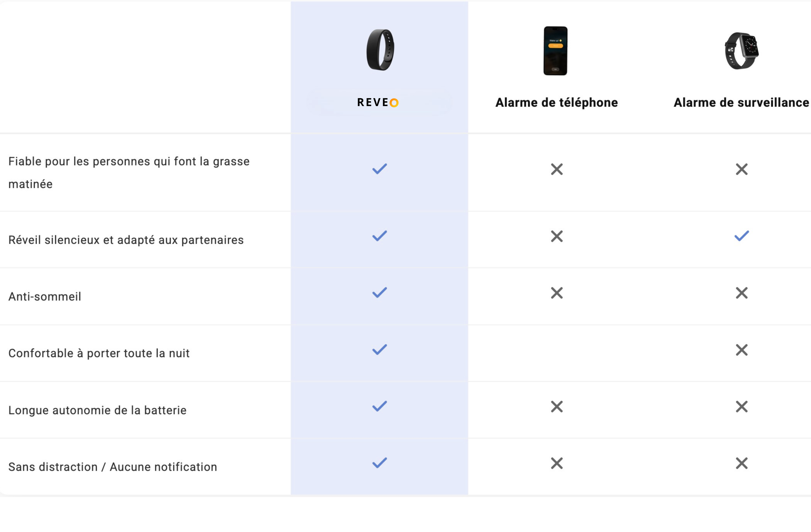Click watch alarm X for 'Fiable' row
Image resolution: width=811 pixels, height=532 pixels.
click(741, 169)
